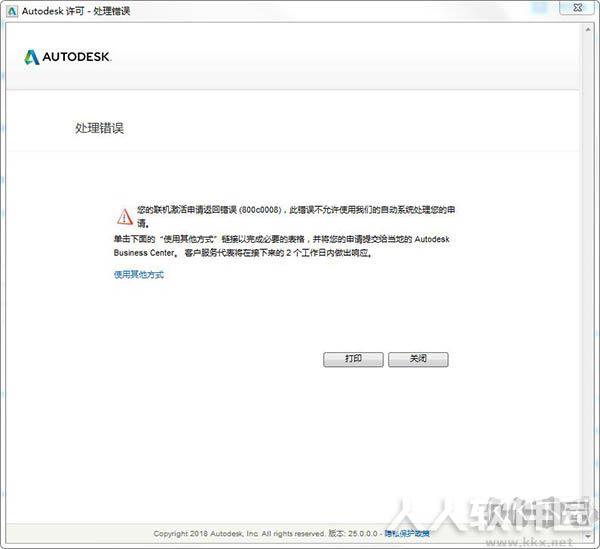The width and height of the screenshot is (600, 549).
Task: Open the 使用其他方式 link
Action: point(139,274)
